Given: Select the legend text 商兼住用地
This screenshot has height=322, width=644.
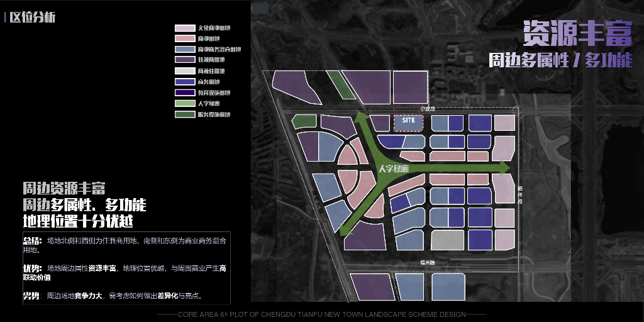Looking at the screenshot, I should coord(211,71).
